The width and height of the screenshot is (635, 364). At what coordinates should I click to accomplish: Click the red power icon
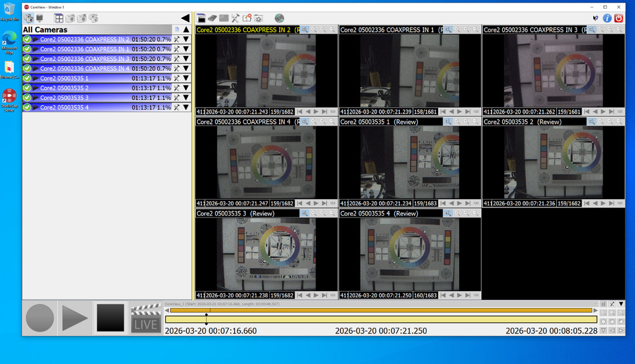tap(618, 18)
